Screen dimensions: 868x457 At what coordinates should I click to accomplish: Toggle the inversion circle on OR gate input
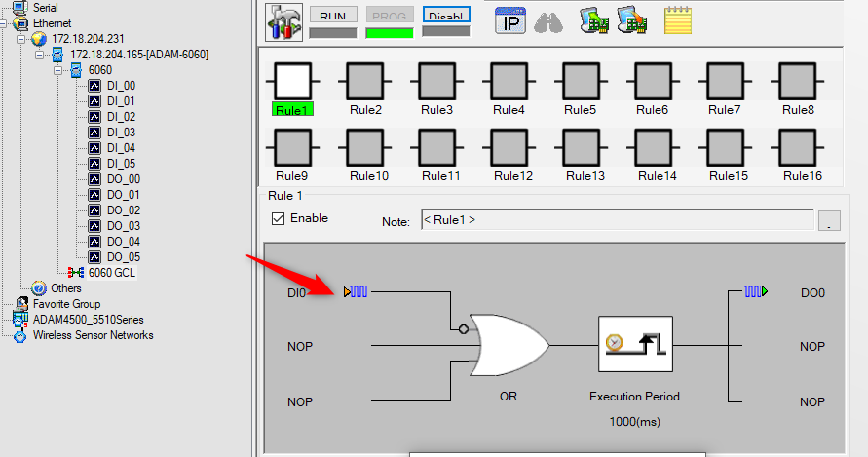pyautogui.click(x=464, y=329)
